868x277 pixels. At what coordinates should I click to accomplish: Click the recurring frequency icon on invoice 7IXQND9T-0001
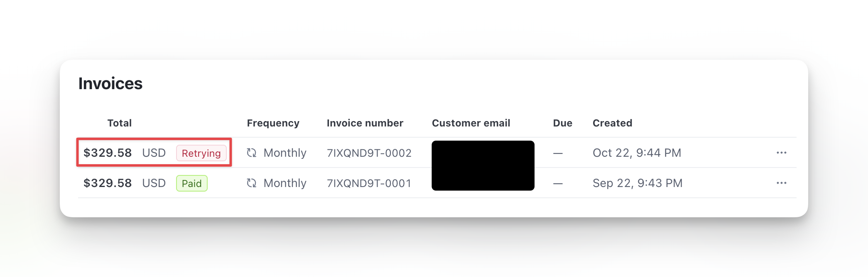(251, 183)
